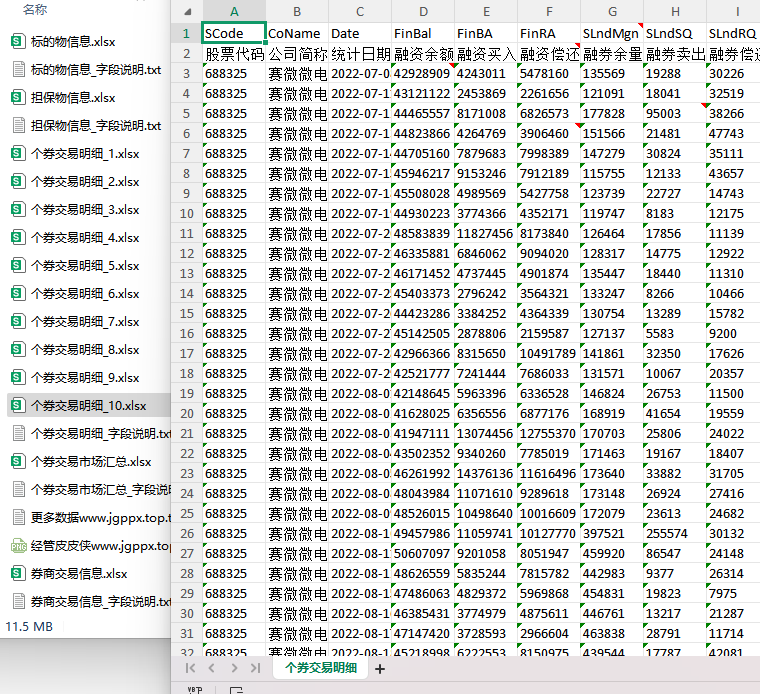This screenshot has width=760, height=694.
Task: Select column B header
Action: click(297, 12)
